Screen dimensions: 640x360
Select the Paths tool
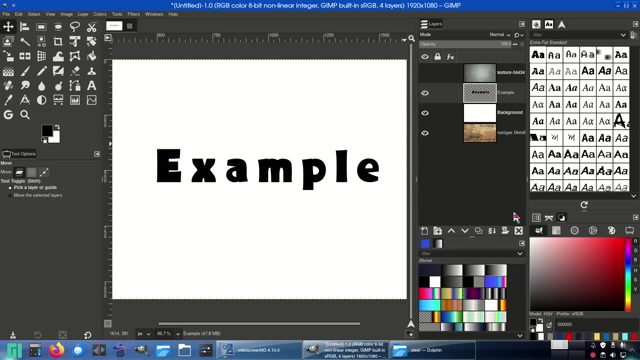[75, 86]
